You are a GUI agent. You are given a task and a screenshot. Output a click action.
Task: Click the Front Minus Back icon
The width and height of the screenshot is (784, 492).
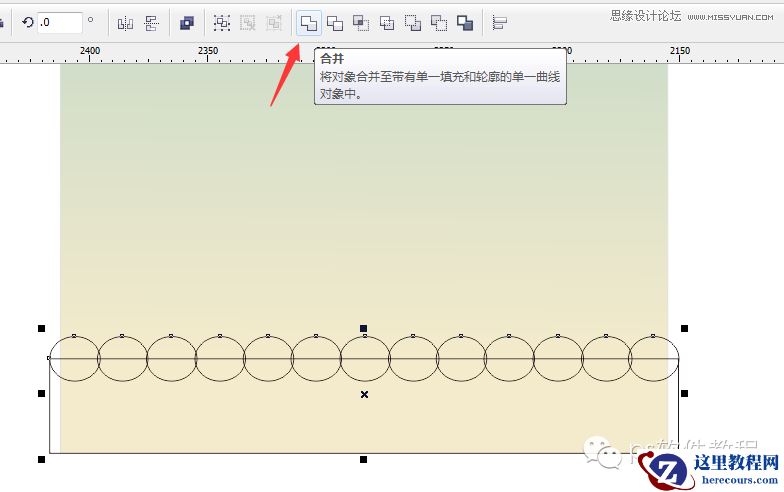[412, 23]
